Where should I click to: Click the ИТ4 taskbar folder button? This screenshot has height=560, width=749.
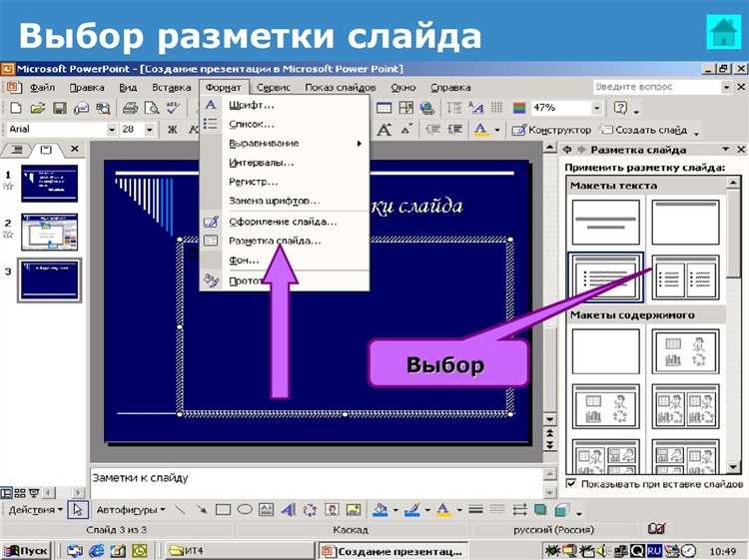coord(239,551)
